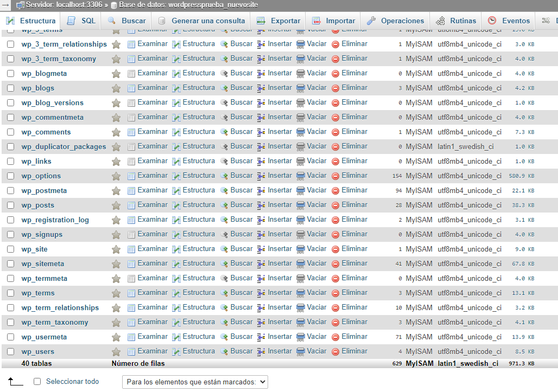The height and width of the screenshot is (392, 558).
Task: Click the red Eliminar icon for wp_blogs
Action: click(335, 88)
